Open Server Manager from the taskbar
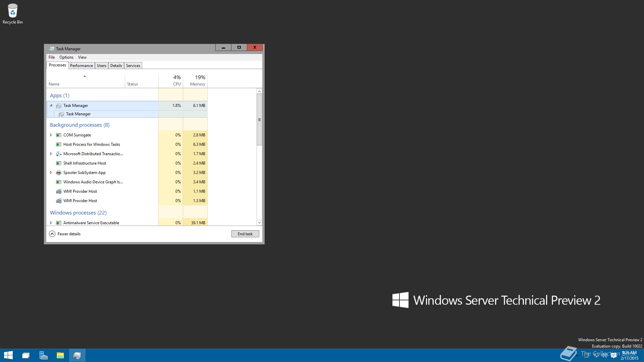This screenshot has height=362, width=644. (43, 355)
